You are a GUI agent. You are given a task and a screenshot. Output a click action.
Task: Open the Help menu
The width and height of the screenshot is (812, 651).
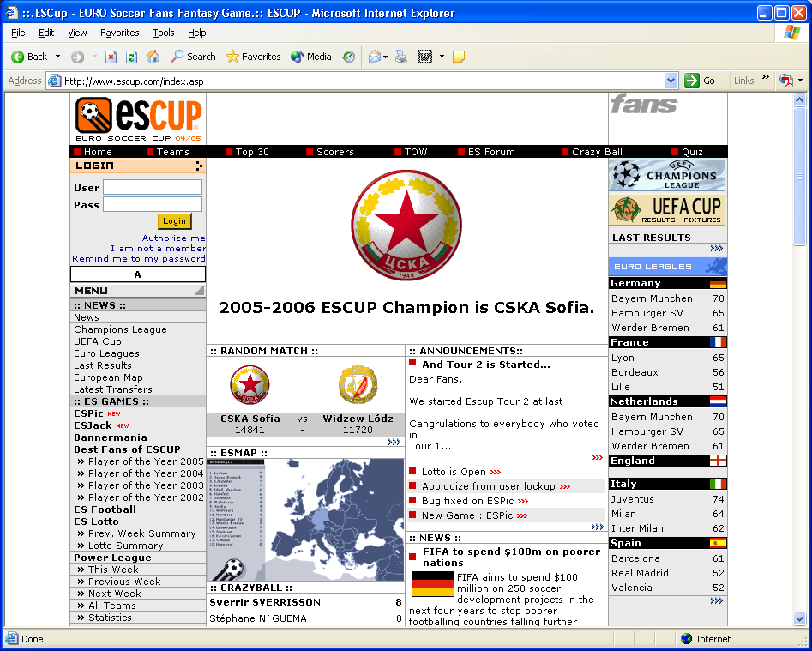(197, 33)
